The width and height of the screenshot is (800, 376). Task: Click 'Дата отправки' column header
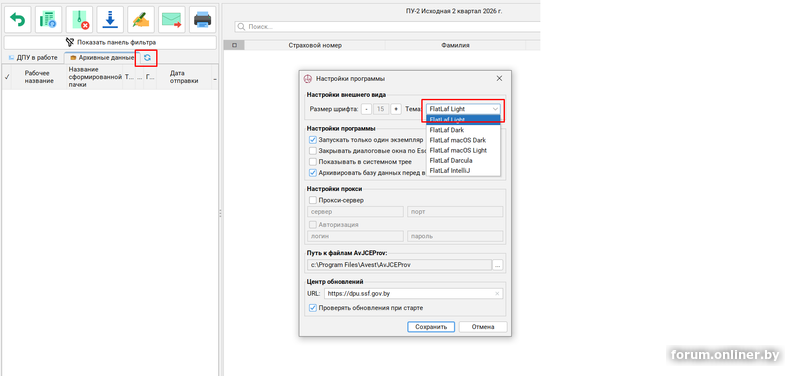184,77
